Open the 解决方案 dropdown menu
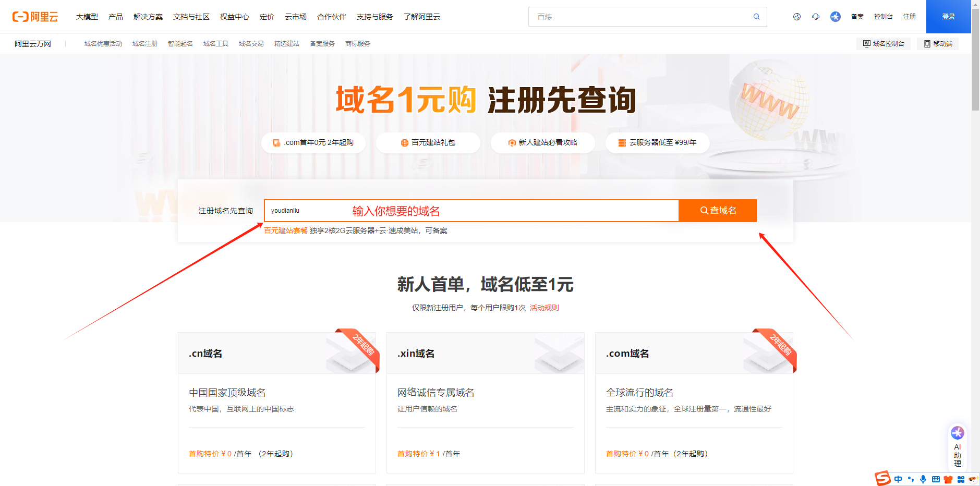 (148, 16)
